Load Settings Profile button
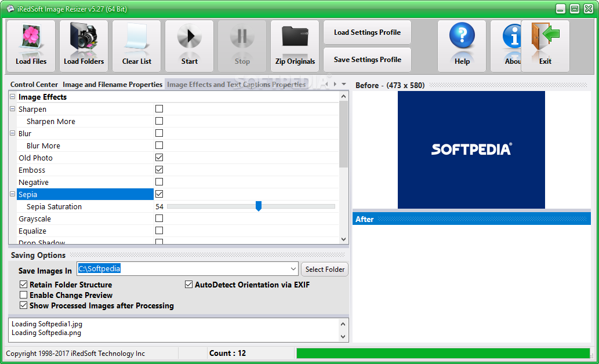The image size is (599, 364). pyautogui.click(x=367, y=32)
